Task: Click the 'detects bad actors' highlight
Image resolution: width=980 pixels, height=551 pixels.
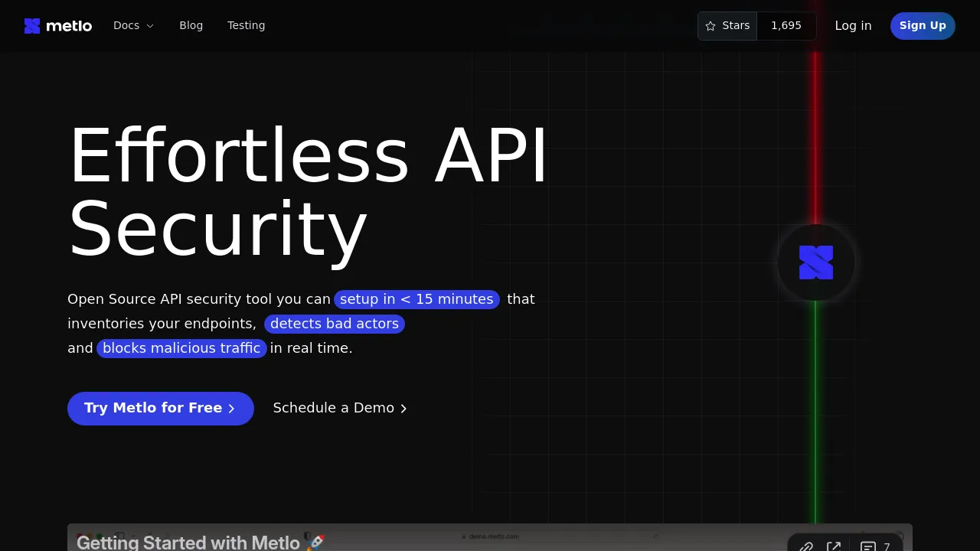Action: coord(335,324)
